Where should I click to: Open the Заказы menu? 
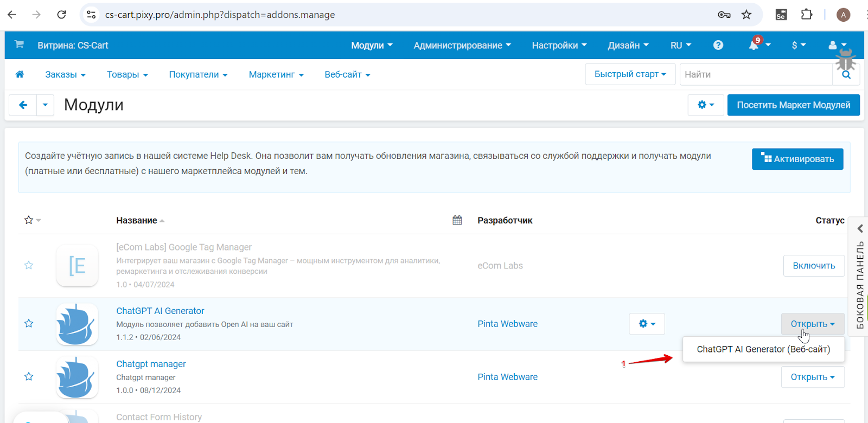(66, 75)
